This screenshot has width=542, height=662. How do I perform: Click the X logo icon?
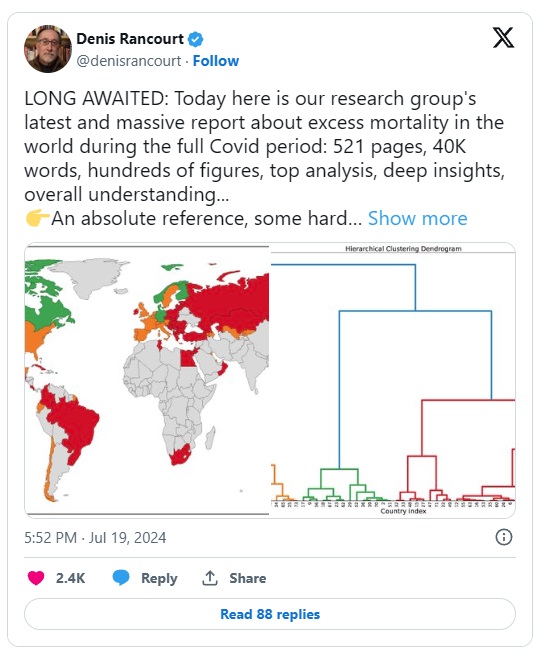(503, 38)
